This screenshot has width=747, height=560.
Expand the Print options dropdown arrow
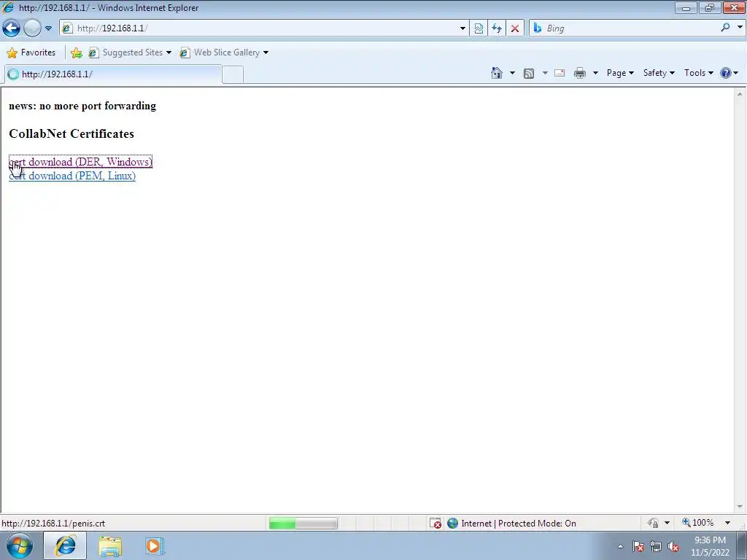[x=595, y=73]
